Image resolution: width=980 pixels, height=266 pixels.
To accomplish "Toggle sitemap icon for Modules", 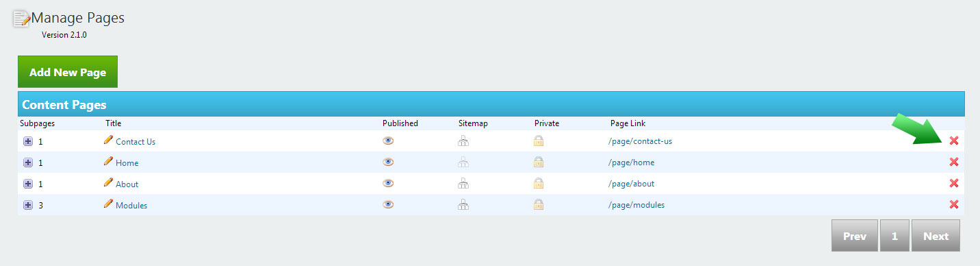I will pos(463,205).
